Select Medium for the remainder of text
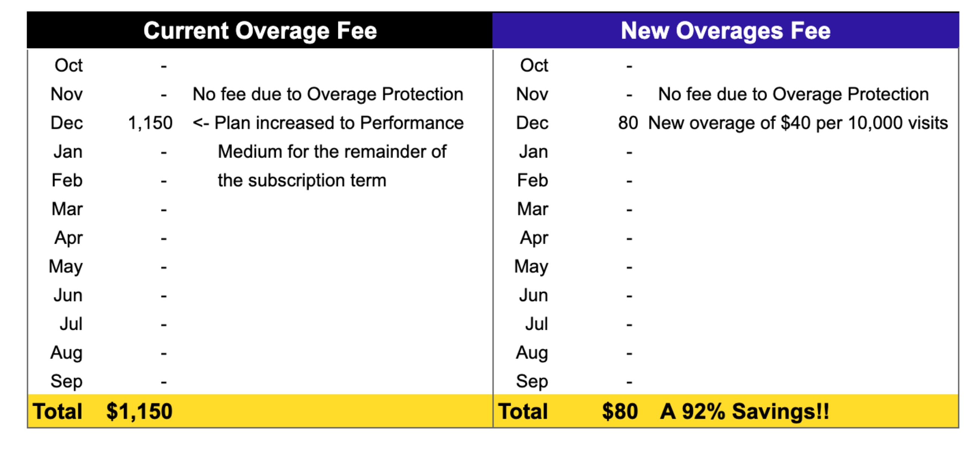The width and height of the screenshot is (980, 449). (x=332, y=151)
